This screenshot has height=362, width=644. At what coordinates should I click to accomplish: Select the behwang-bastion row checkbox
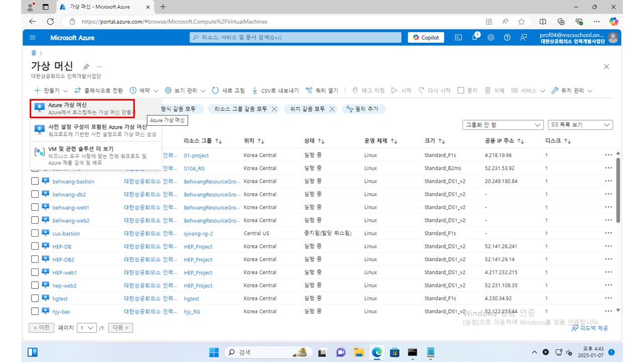click(x=35, y=181)
